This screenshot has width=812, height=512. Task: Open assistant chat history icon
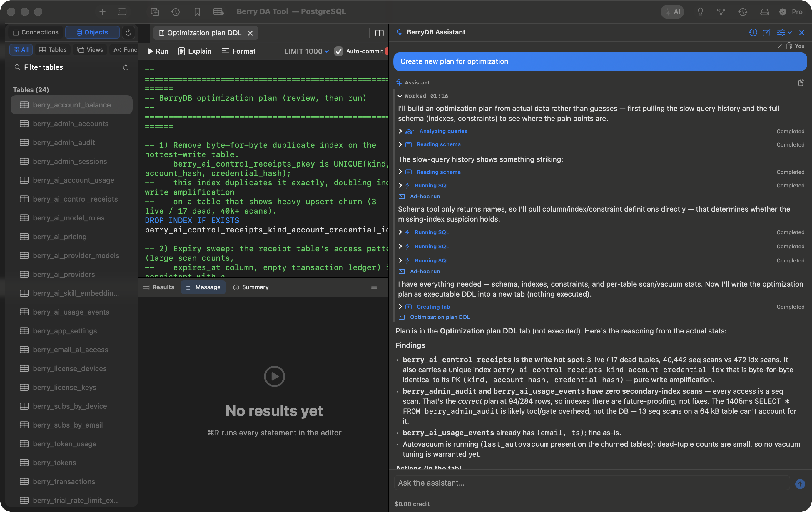tap(753, 32)
